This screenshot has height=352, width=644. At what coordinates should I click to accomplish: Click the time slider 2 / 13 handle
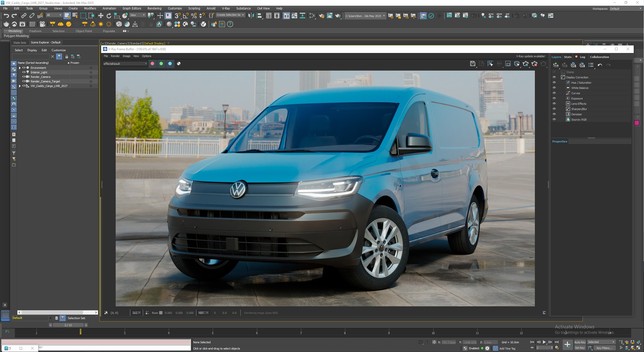pyautogui.click(x=68, y=325)
